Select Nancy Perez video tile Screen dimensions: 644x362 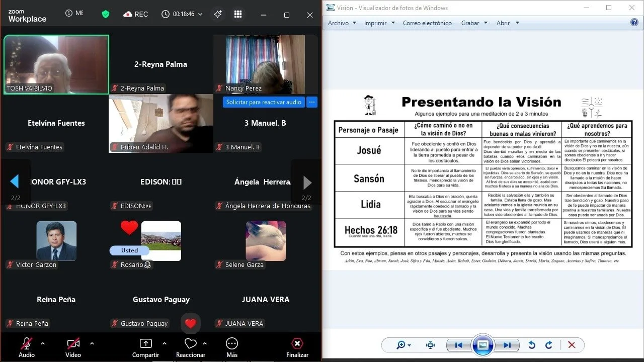(266, 64)
